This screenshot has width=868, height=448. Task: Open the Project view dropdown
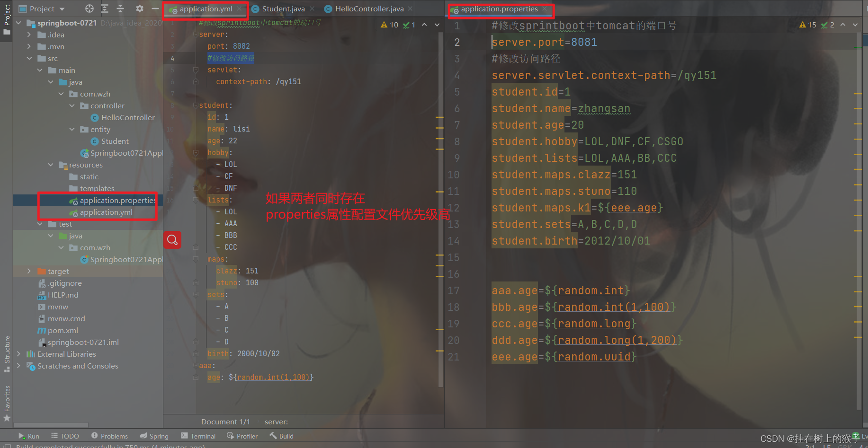[x=42, y=9]
